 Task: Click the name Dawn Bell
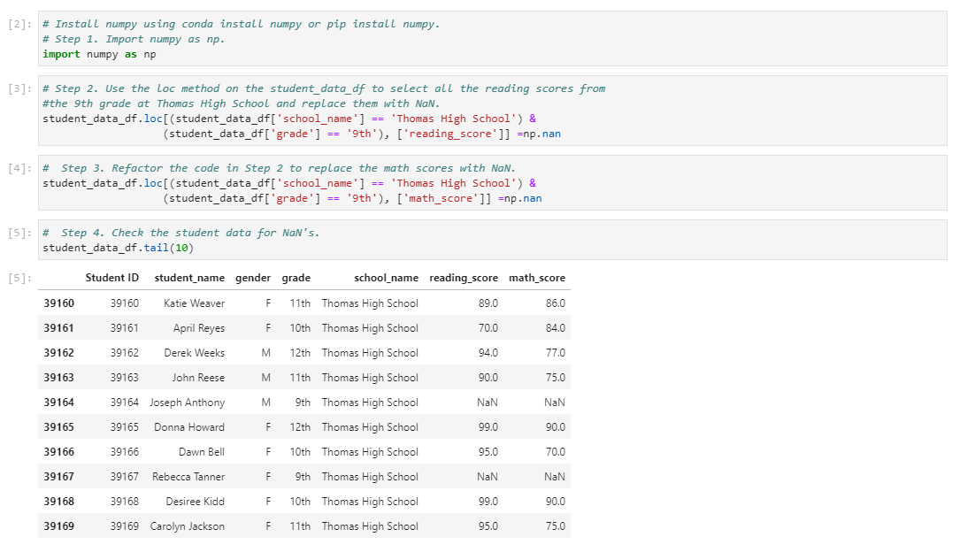tap(202, 452)
